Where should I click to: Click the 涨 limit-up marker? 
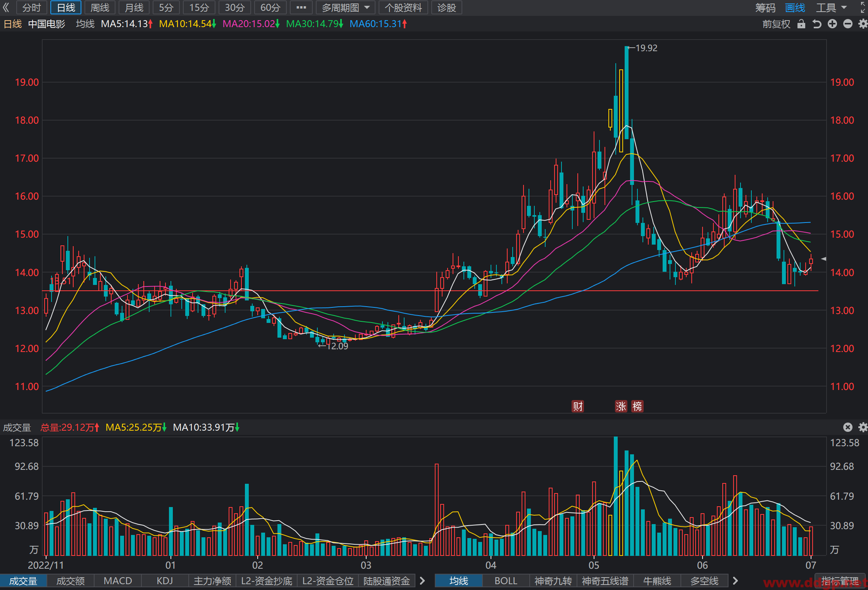(x=621, y=406)
